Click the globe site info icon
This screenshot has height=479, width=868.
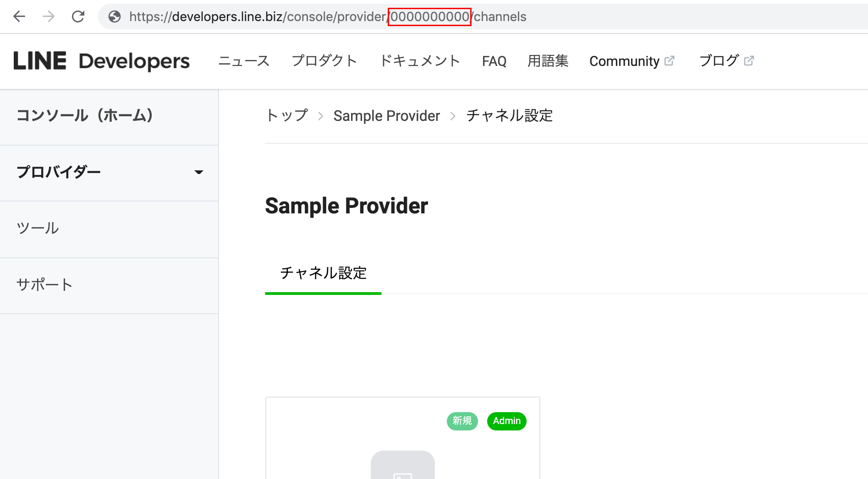(114, 16)
